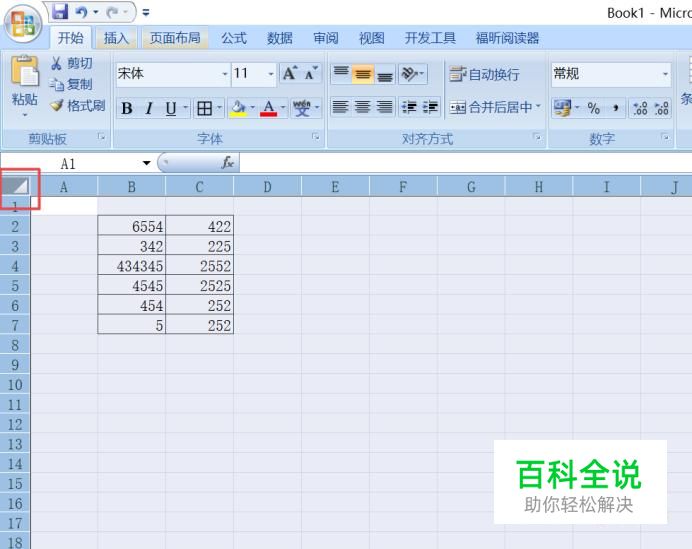Open the fill color palette arrow

click(x=252, y=108)
